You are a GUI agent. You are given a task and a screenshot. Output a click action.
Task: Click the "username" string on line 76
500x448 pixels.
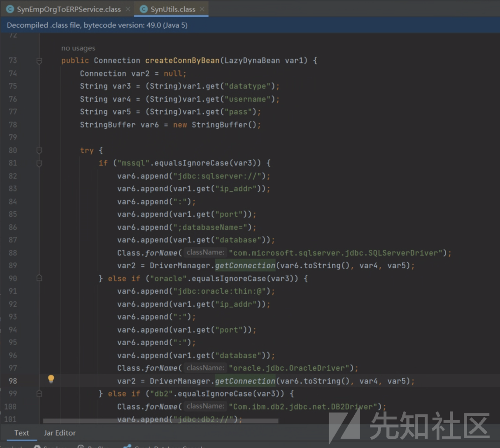coord(247,99)
